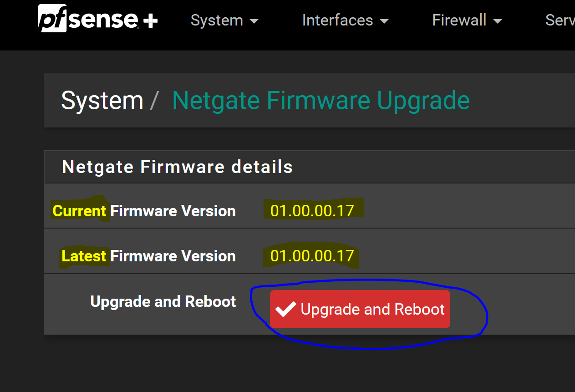Click the pfSense logo
This screenshot has height=392, width=575.
pyautogui.click(x=98, y=19)
